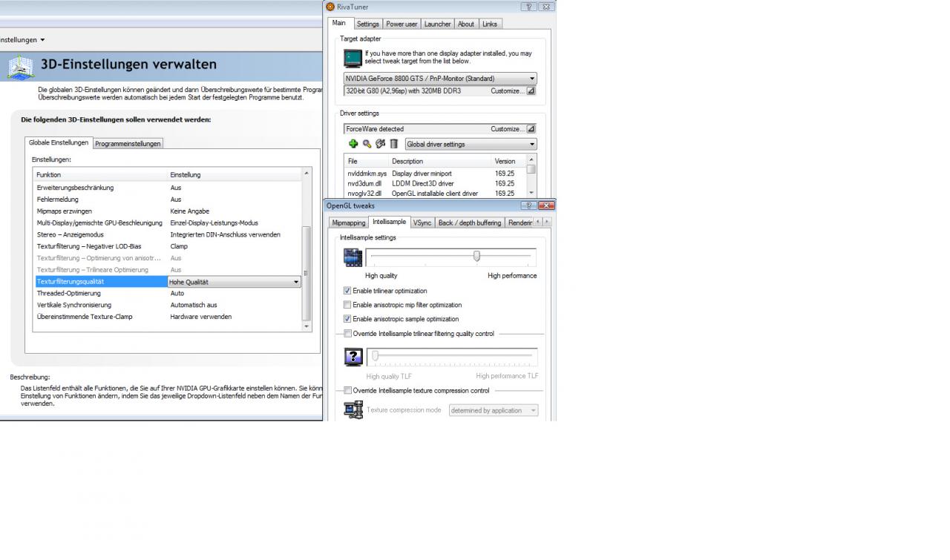Click the Intellisample settings picture icon
This screenshot has height=560, width=950.
[353, 257]
